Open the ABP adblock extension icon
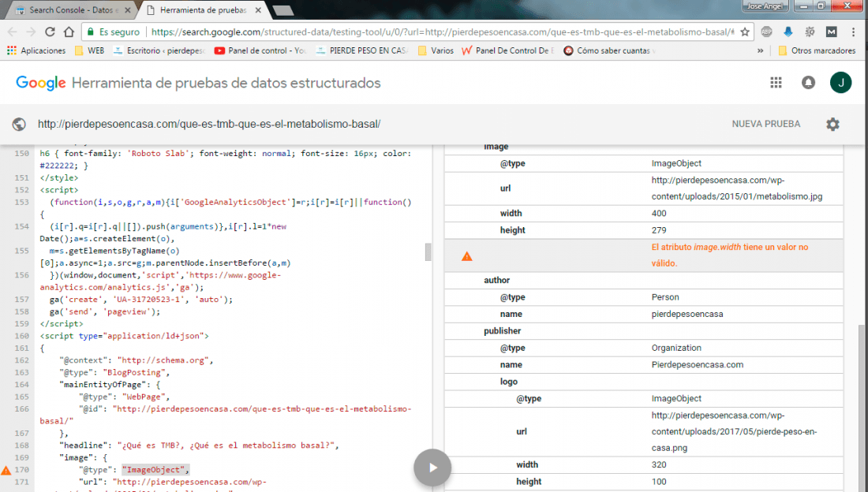Image resolution: width=868 pixels, height=492 pixels. click(767, 32)
